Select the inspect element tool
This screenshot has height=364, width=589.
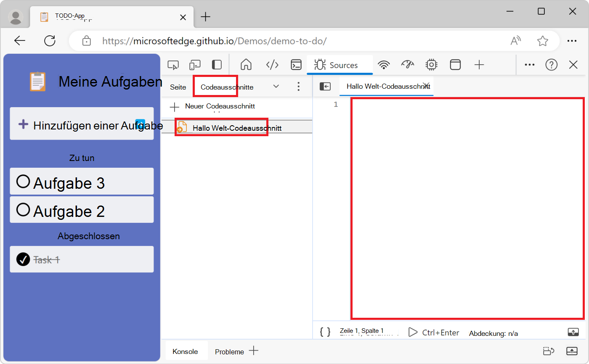(x=173, y=65)
